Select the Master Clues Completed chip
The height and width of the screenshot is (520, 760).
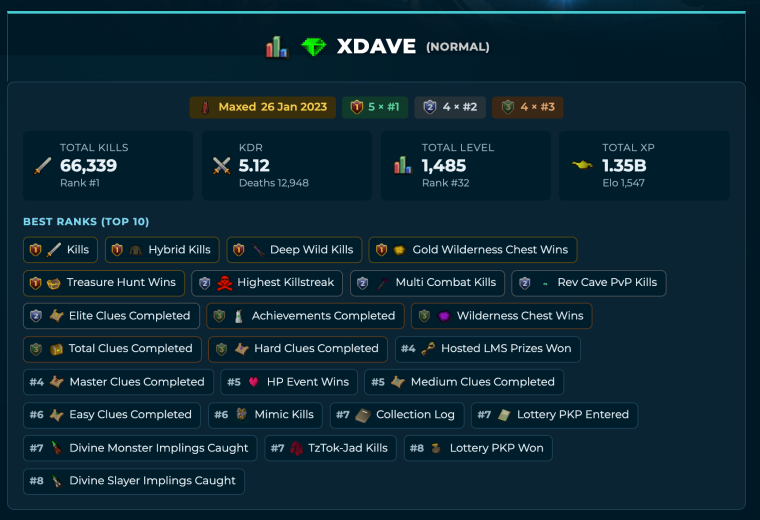(118, 382)
